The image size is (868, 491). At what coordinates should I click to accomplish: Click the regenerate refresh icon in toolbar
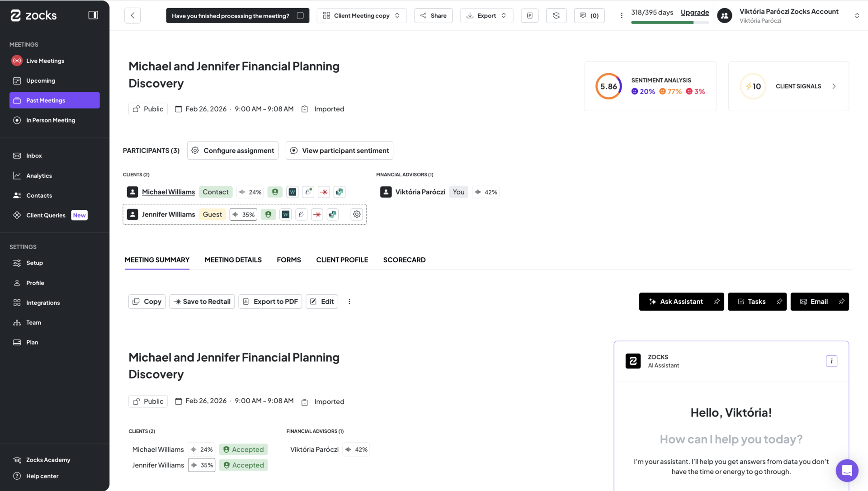pos(556,15)
